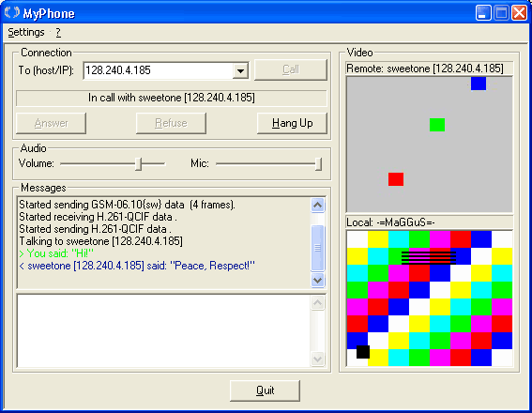
Task: Click the striped pattern in local video
Action: (429, 257)
